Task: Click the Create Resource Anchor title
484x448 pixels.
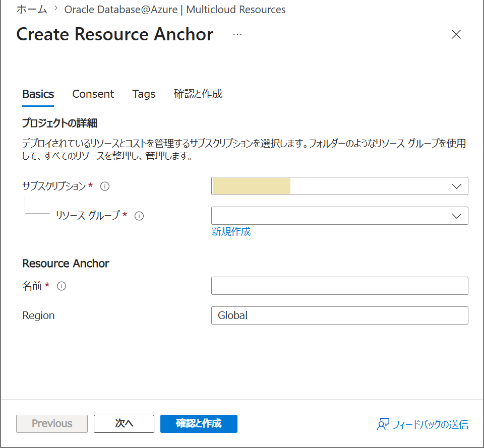Action: point(114,34)
